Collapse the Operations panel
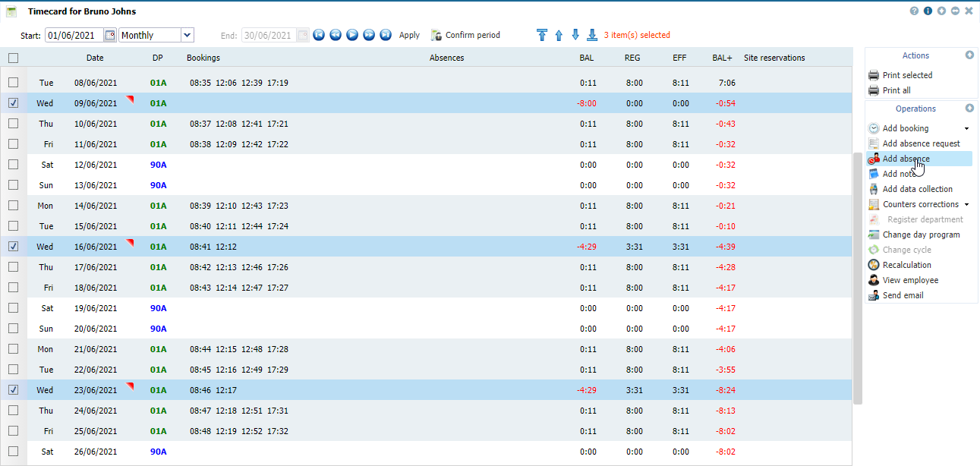 969,109
